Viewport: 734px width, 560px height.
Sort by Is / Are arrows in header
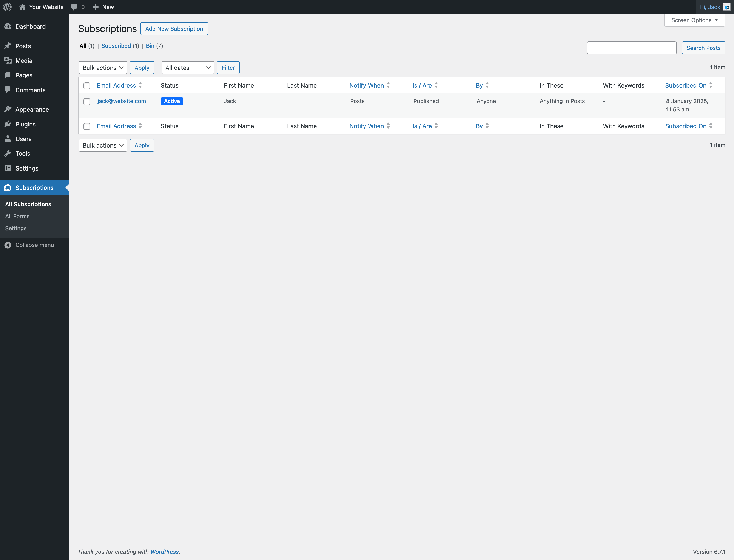[436, 85]
